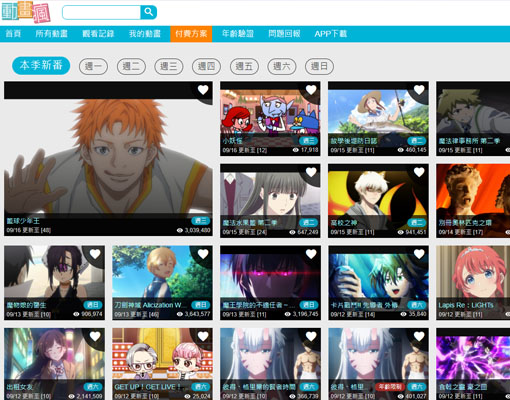Open the 動畫瘋 logo homepage

point(26,12)
